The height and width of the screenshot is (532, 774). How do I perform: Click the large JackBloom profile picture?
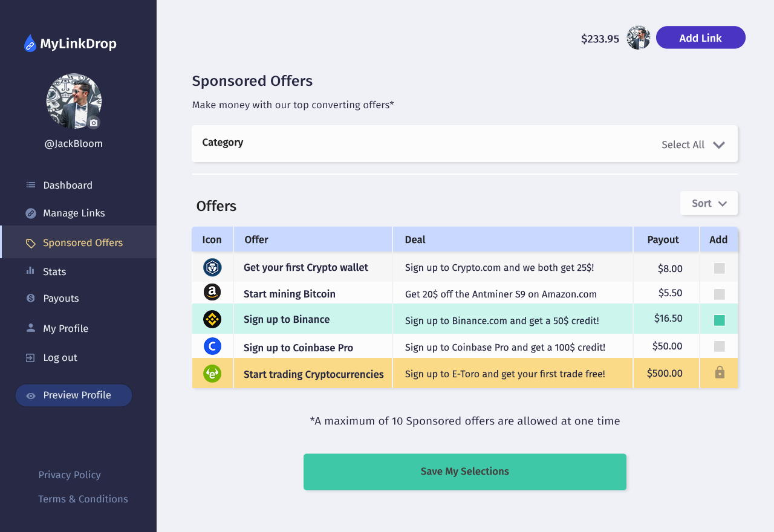(74, 101)
